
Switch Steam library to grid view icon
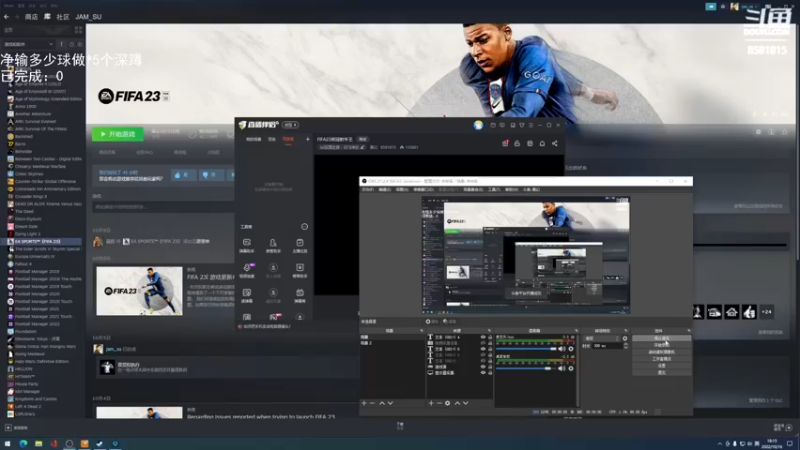78,30
